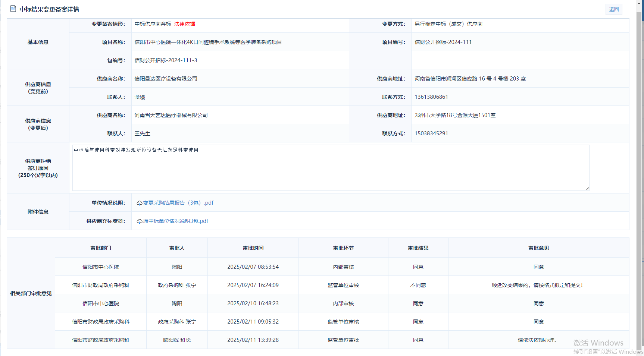Open the 法律依据 red link
The image size is (644, 356).
pos(184,24)
